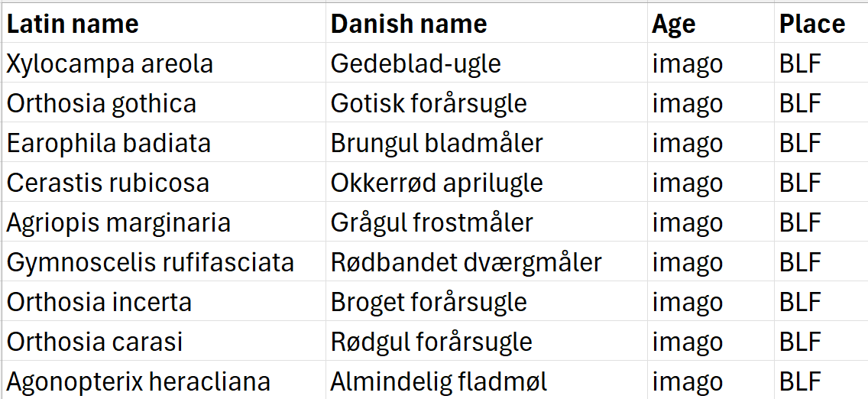Select the 'Agonopterix heracliana' cell

[x=138, y=381]
